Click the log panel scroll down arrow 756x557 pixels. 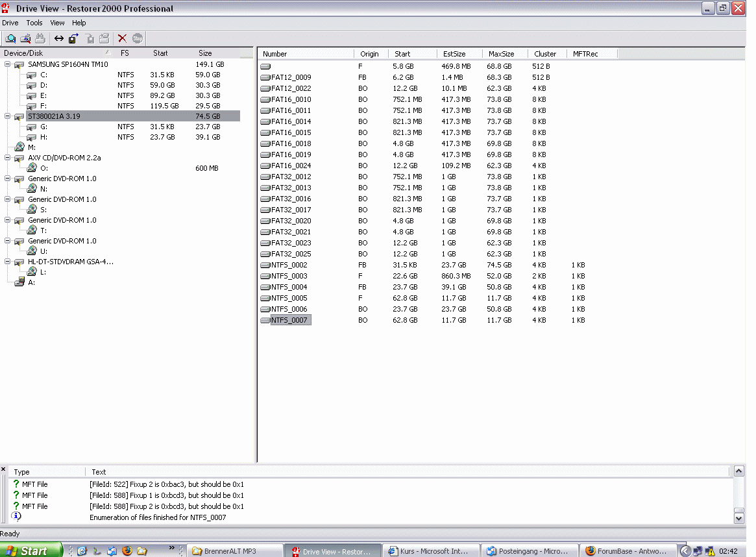[x=738, y=519]
